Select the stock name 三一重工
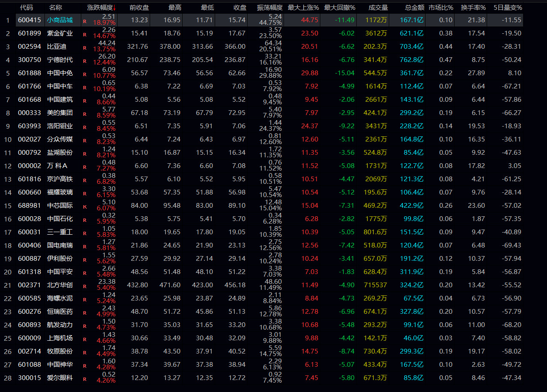The height and width of the screenshot is (392, 547). click(x=60, y=232)
